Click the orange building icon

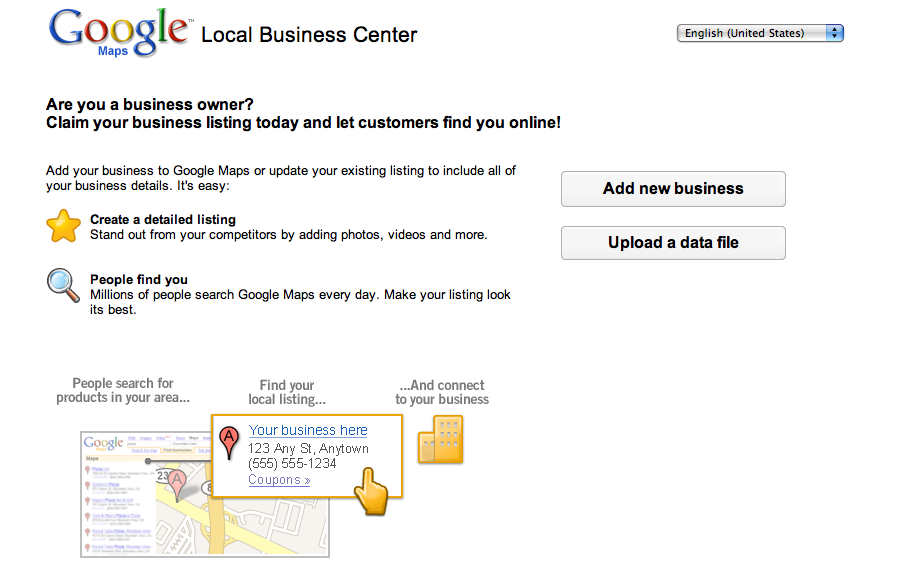click(x=440, y=440)
